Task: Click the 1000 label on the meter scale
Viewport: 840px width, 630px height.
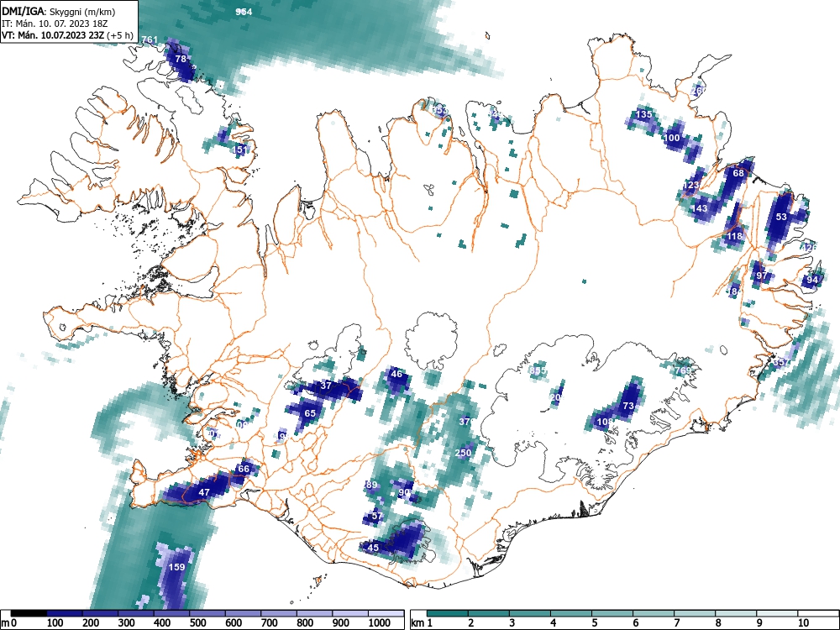Action: pyautogui.click(x=380, y=623)
